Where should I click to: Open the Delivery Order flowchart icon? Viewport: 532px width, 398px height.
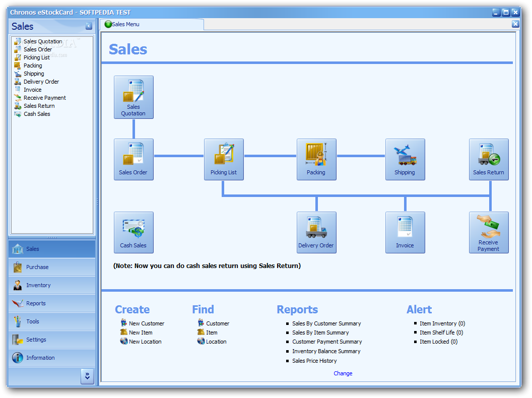[x=316, y=232]
